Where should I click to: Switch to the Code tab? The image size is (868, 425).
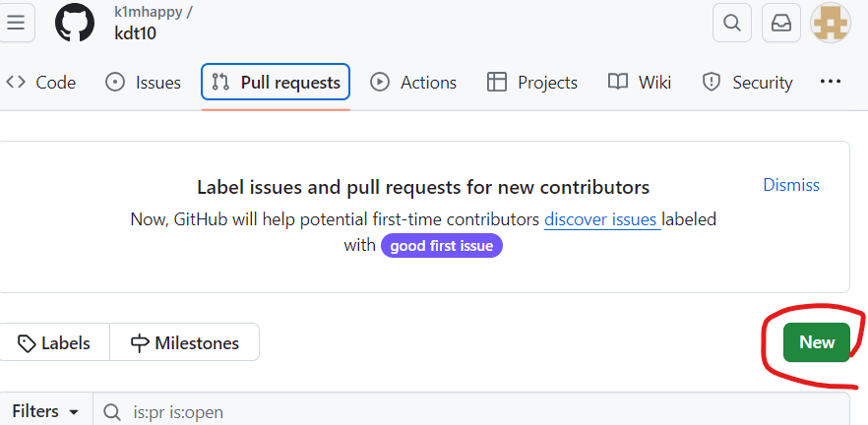pos(40,83)
